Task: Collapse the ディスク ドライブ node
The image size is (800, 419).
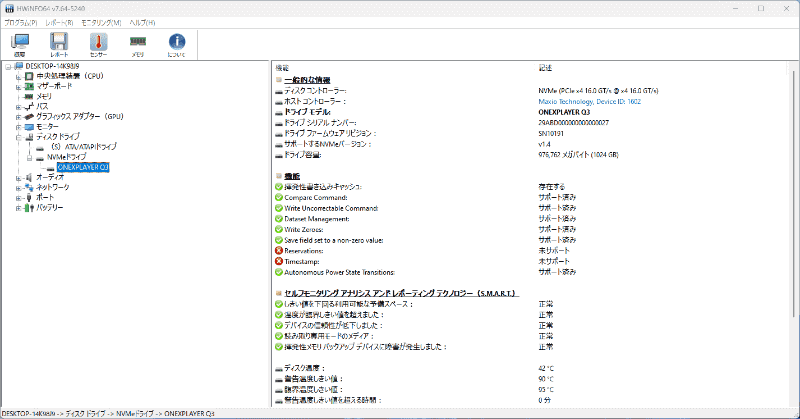Action: click(18, 137)
